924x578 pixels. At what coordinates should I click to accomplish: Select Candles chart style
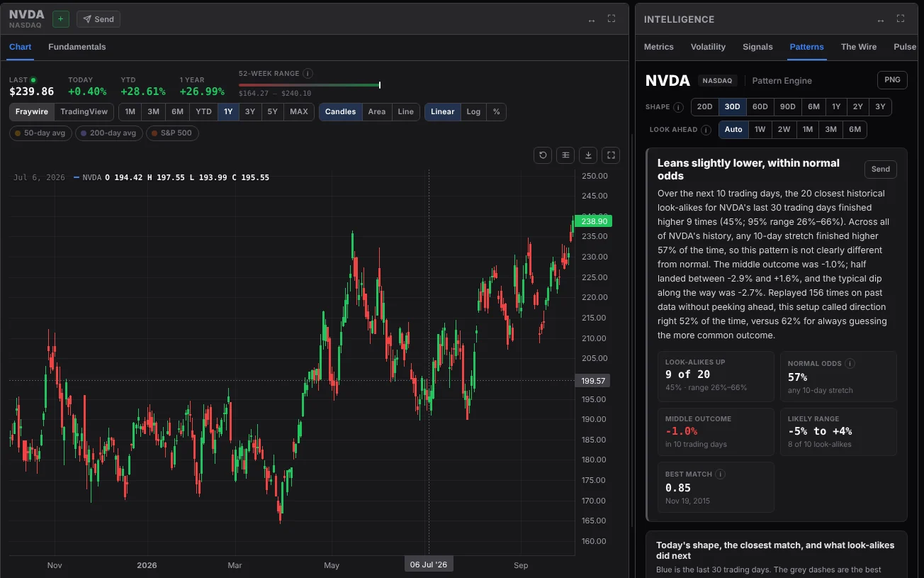[341, 112]
